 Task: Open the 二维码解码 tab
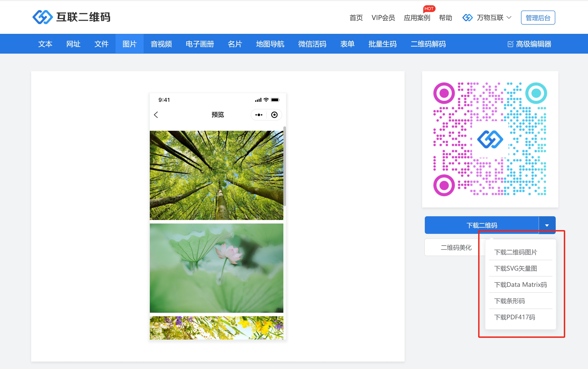[428, 44]
